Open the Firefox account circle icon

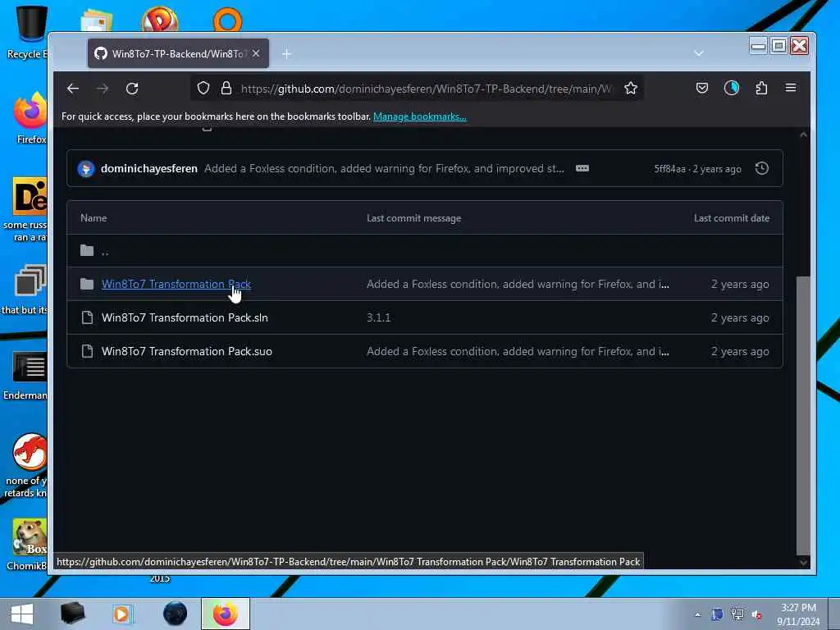click(x=731, y=88)
